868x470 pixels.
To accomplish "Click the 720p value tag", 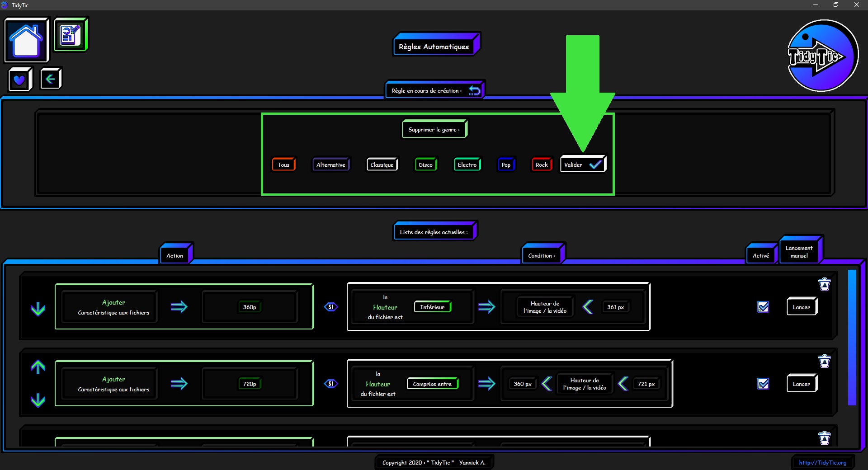I will tap(250, 384).
